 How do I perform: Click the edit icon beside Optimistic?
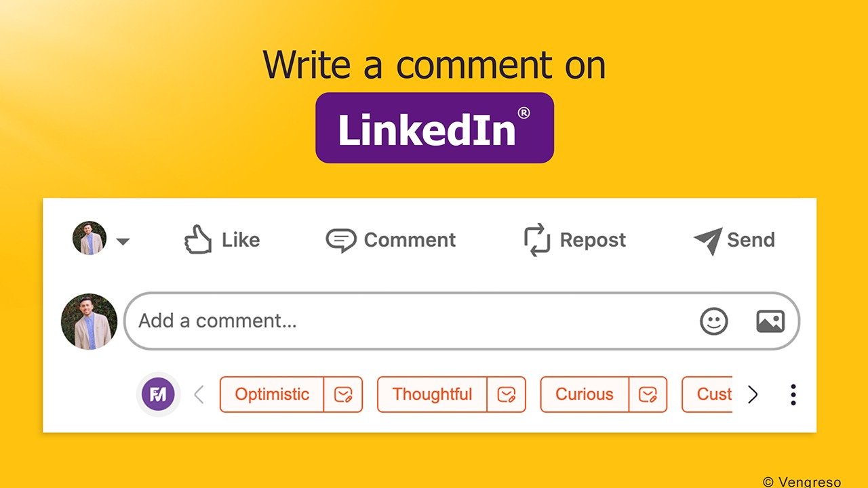[343, 394]
